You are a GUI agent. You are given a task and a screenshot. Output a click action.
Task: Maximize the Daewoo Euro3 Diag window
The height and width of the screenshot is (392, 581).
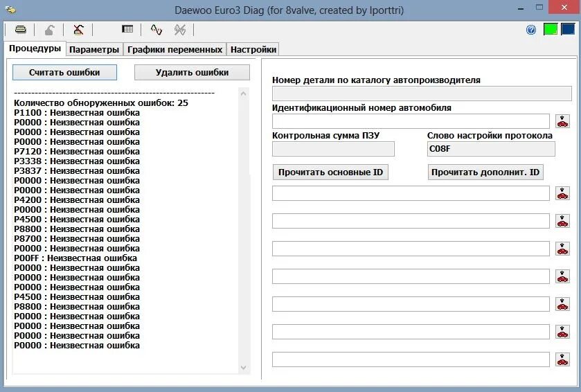pyautogui.click(x=539, y=8)
